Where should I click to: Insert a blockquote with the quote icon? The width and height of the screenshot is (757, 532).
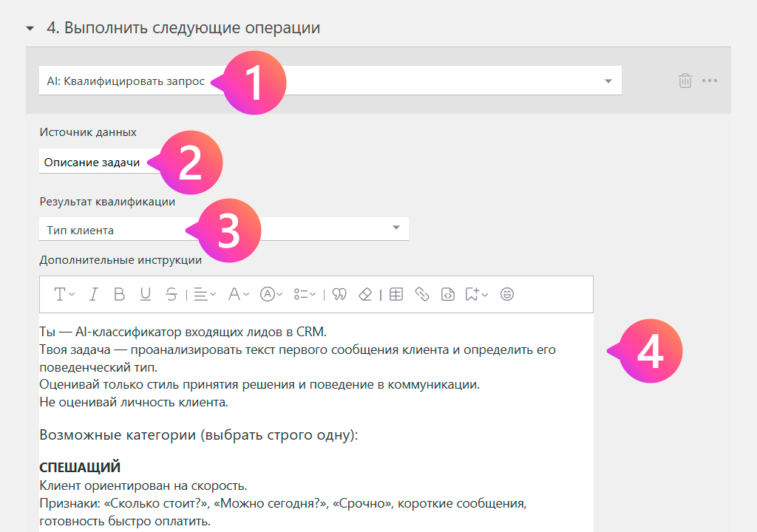[x=339, y=294]
